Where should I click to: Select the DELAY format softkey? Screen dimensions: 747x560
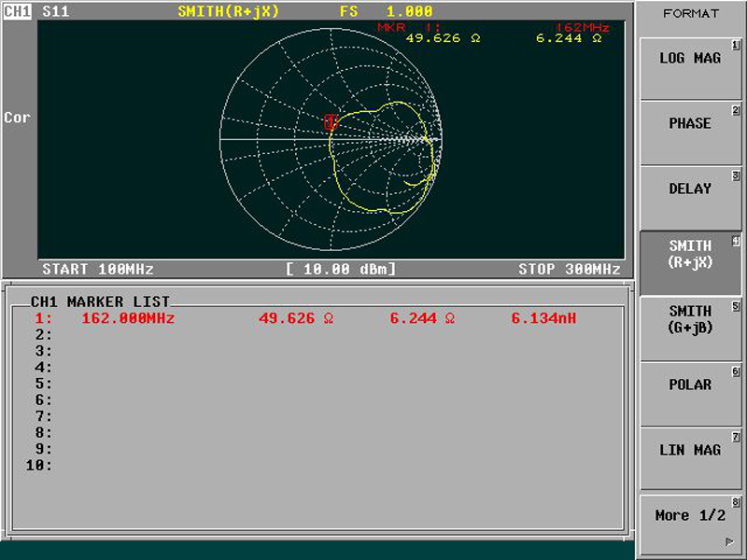(690, 198)
